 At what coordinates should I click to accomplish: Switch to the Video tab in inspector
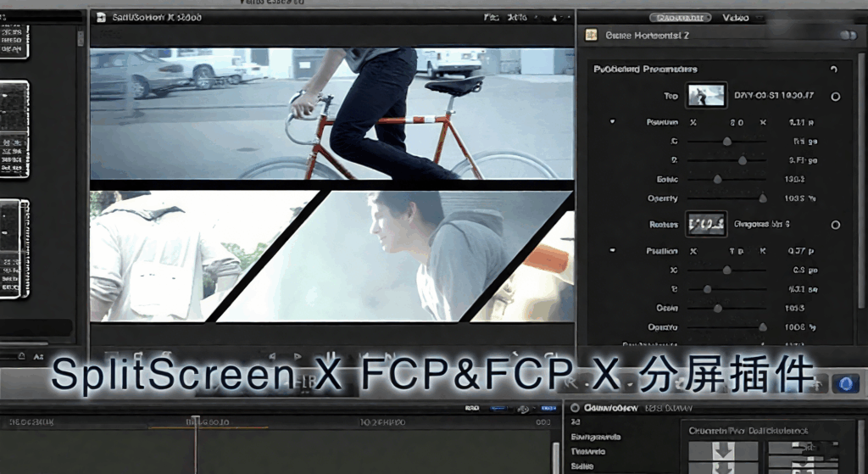(x=736, y=17)
